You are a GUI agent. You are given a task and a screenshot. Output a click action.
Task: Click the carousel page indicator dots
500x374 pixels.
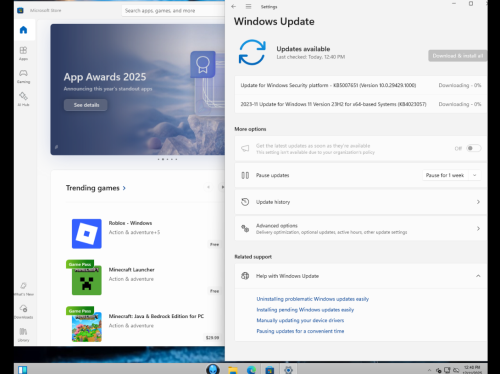pos(167,159)
